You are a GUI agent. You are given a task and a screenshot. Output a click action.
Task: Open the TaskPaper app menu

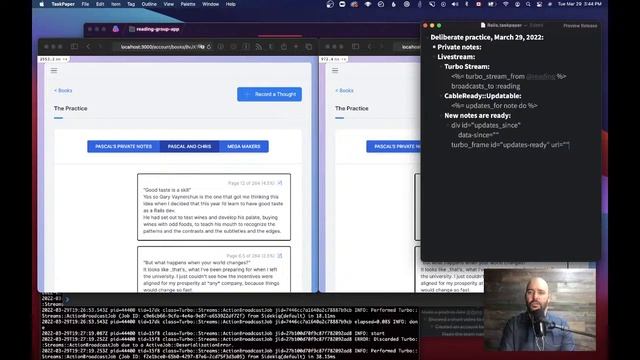point(63,4)
